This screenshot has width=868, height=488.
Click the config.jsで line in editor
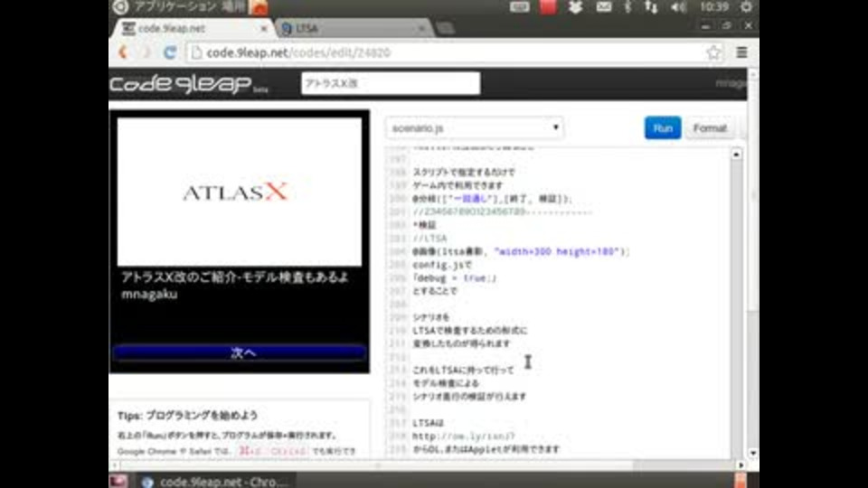pyautogui.click(x=442, y=265)
